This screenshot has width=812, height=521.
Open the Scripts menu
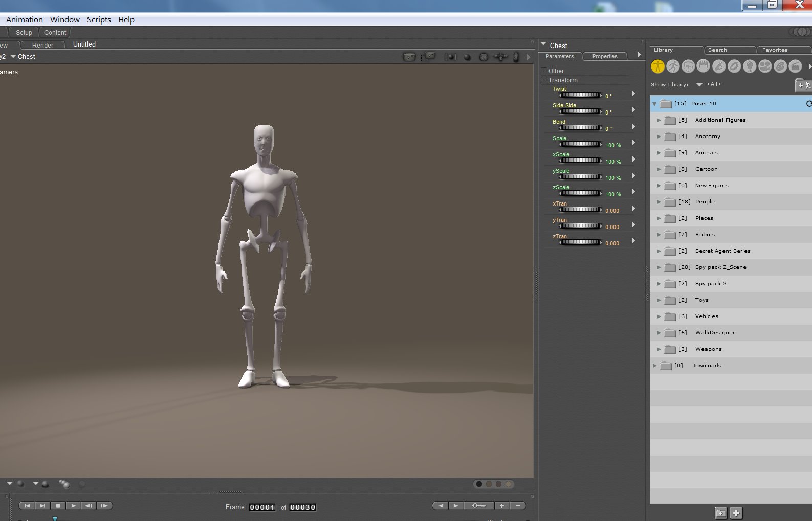coord(99,20)
